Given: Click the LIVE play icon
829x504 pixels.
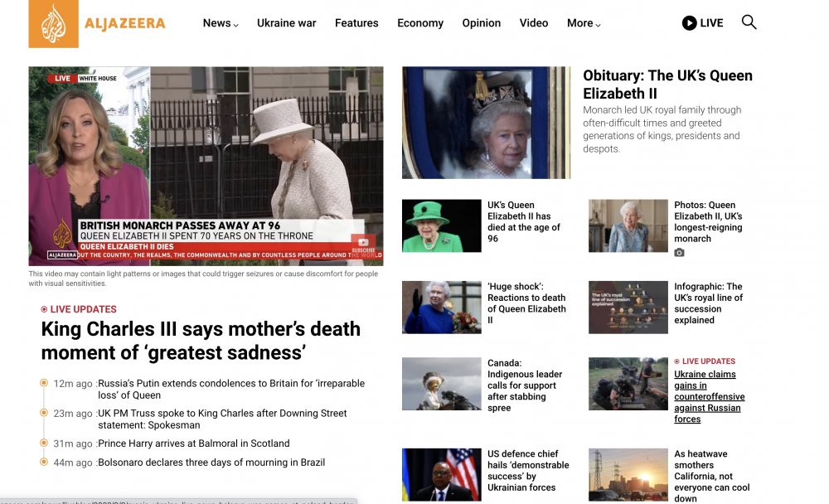Looking at the screenshot, I should click(x=689, y=22).
